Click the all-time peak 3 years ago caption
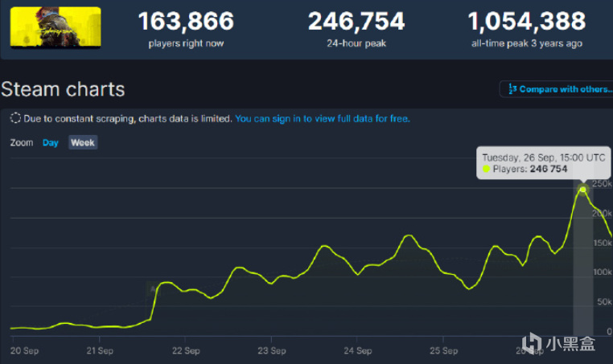This screenshot has width=613, height=364. 527,43
